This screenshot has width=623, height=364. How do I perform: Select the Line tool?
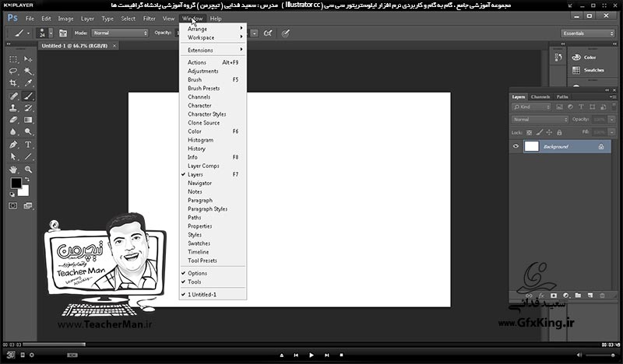tap(28, 156)
